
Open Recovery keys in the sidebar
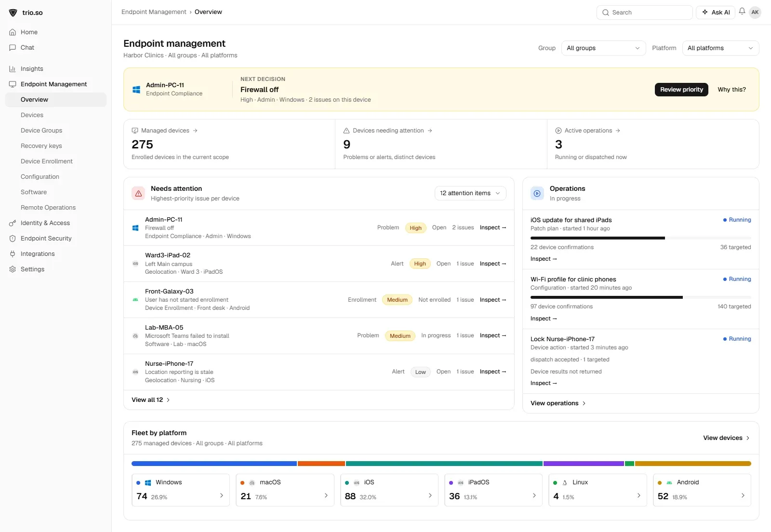[41, 146]
